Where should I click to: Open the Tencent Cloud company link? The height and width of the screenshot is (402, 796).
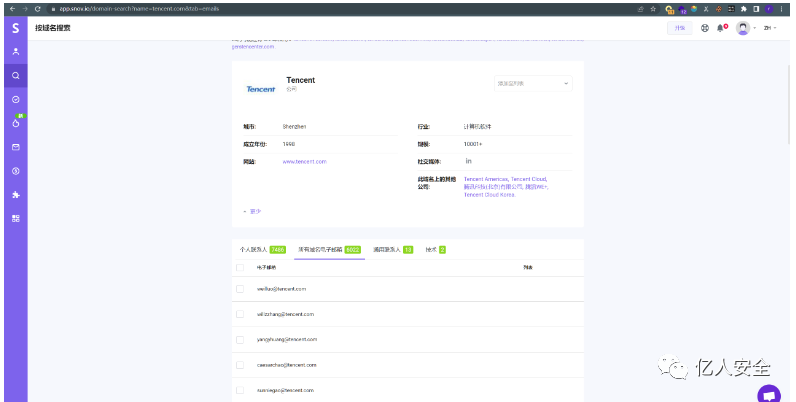[528, 179]
